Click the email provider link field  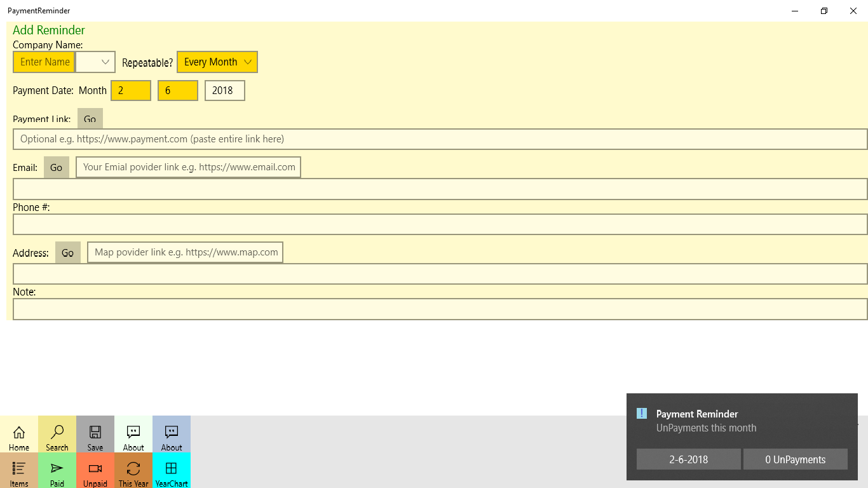(x=189, y=167)
